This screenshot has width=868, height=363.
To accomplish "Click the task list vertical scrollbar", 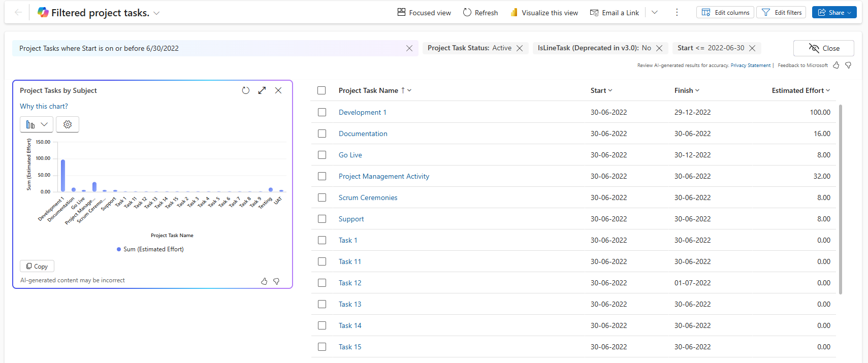I will coord(841,199).
